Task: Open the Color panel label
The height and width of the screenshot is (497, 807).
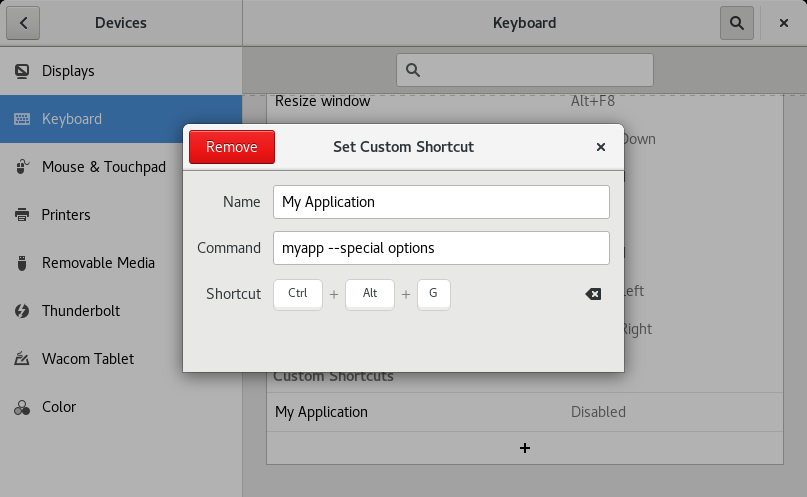Action: 59,407
